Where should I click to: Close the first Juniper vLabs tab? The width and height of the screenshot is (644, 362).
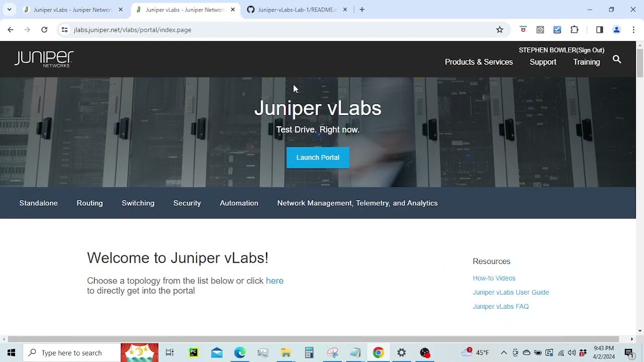coord(120,10)
